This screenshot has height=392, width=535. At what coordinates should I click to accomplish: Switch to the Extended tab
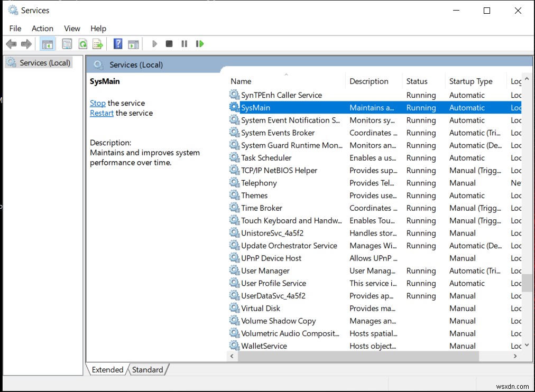click(x=107, y=370)
